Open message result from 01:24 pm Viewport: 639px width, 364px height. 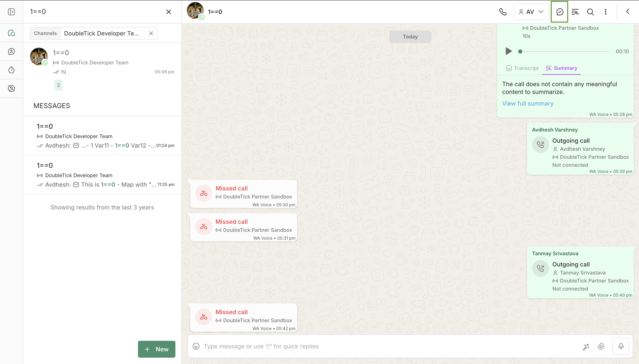point(102,136)
